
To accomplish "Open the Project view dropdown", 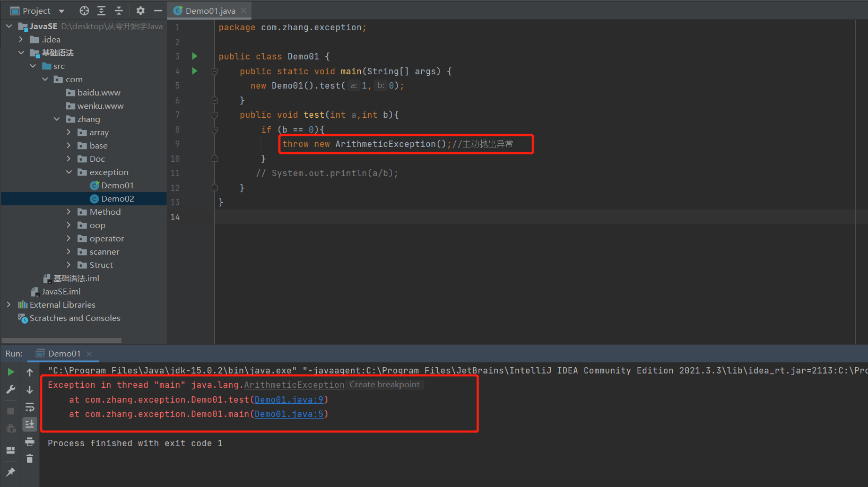I will pos(62,11).
